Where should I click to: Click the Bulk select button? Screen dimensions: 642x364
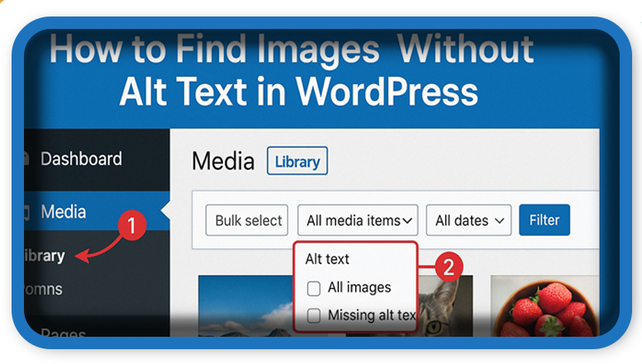(x=247, y=220)
